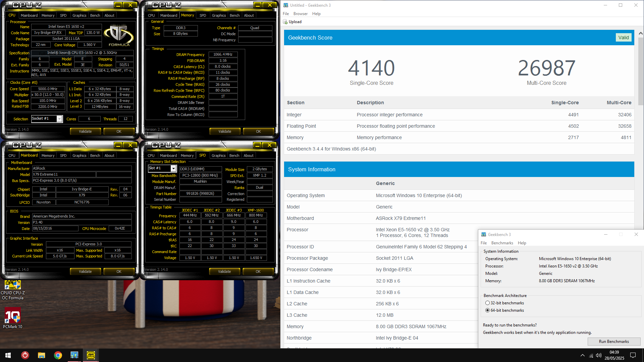Click Part Number field 991826 (998826)
The height and width of the screenshot is (362, 644).
[200, 194]
